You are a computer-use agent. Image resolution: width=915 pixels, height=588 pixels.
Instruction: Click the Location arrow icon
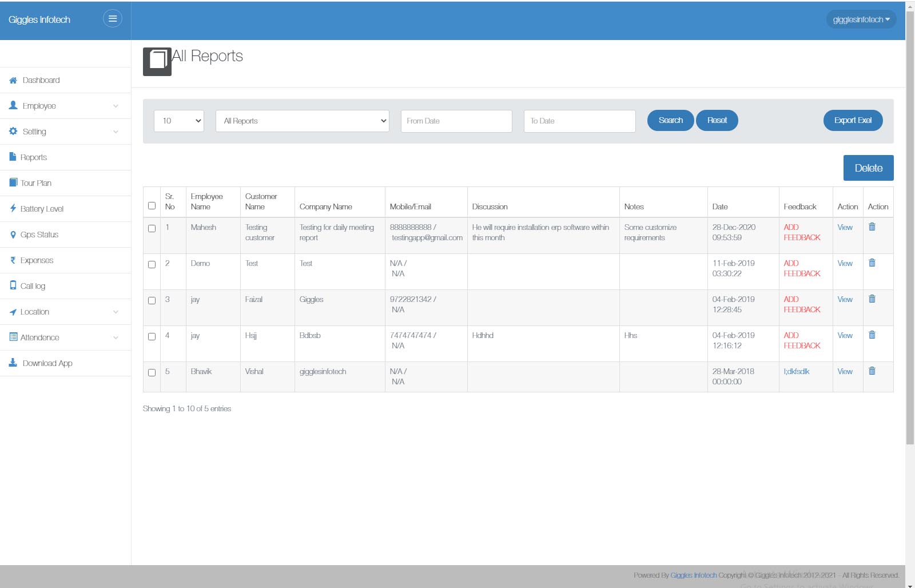(13, 312)
